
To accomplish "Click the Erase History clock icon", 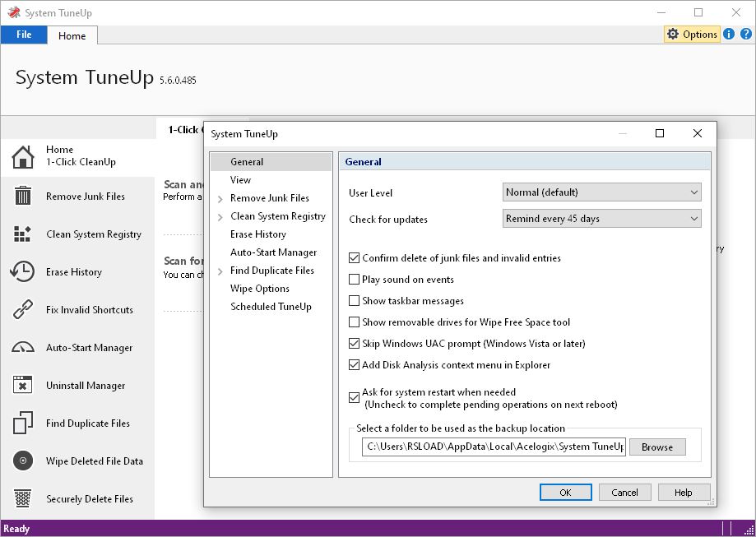I will [x=22, y=271].
